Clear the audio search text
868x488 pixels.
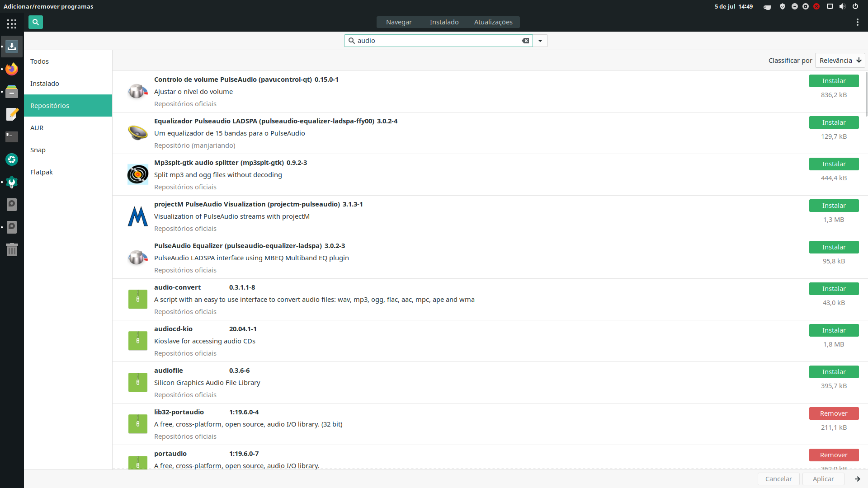pos(525,41)
